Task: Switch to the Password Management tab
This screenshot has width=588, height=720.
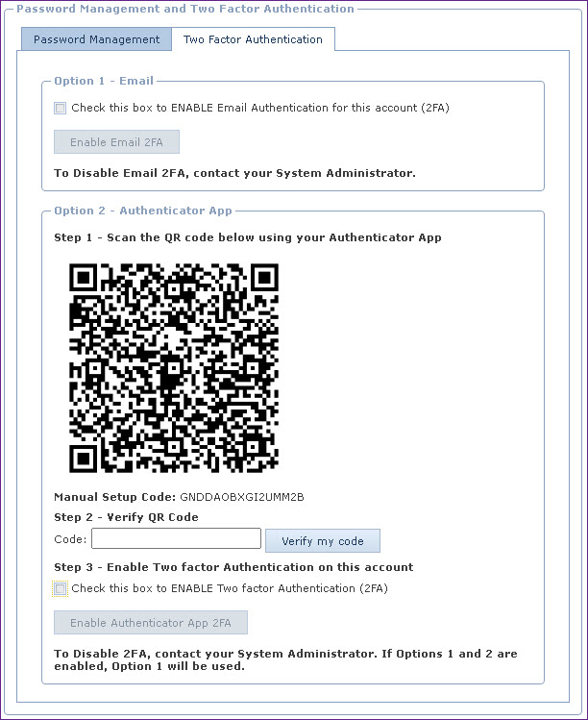Action: (x=96, y=39)
